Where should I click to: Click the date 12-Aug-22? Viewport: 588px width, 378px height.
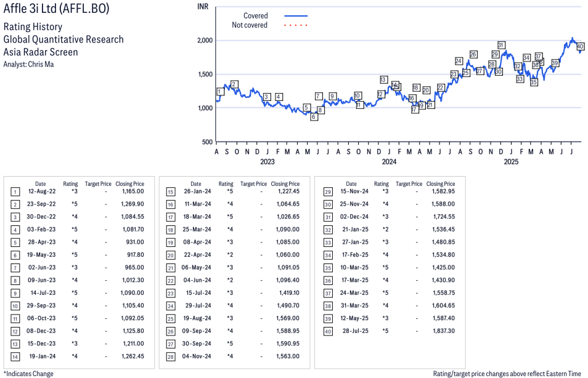42,191
